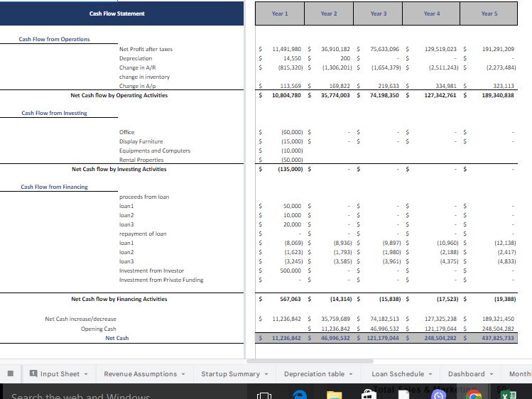
Task: Select the Year 2 column header
Action: pos(329,13)
